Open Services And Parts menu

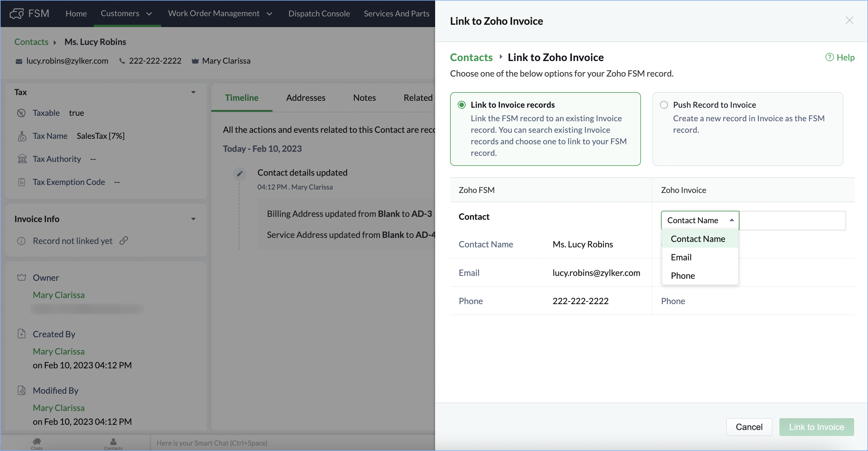397,14
